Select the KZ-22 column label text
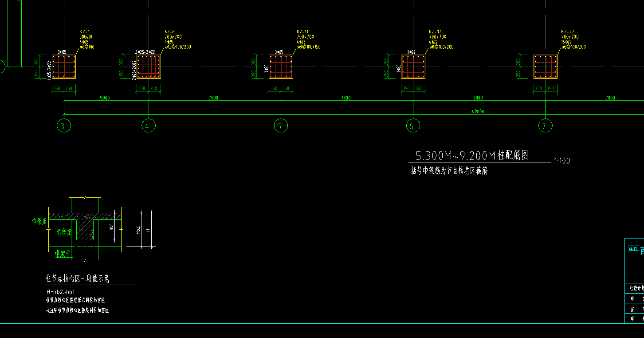Image resolution: width=644 pixels, height=338 pixels. (567, 32)
